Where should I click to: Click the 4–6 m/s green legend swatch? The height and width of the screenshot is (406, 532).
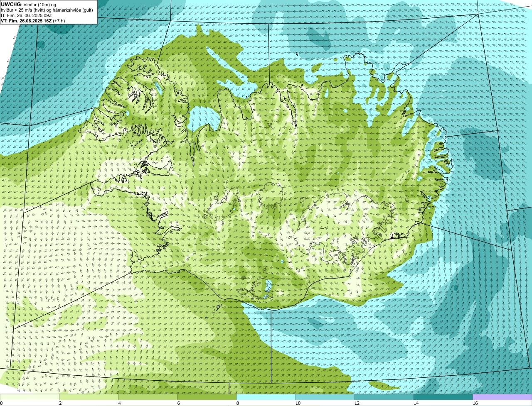pyautogui.click(x=148, y=397)
